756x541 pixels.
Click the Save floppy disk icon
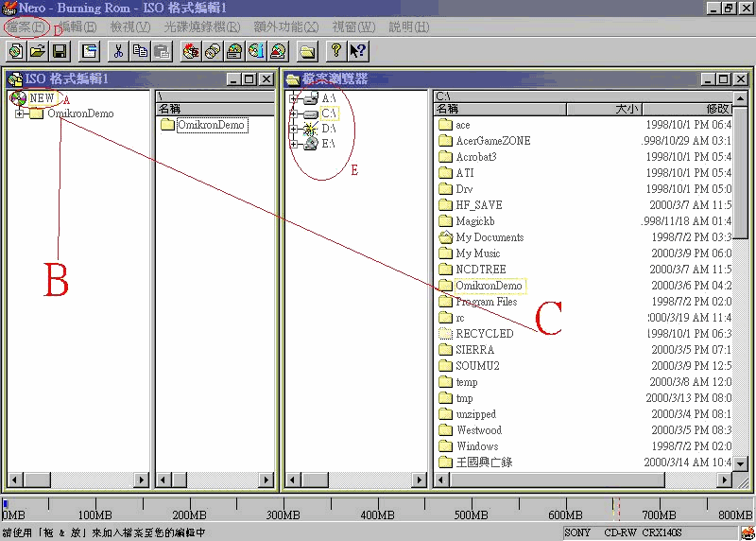coord(60,51)
